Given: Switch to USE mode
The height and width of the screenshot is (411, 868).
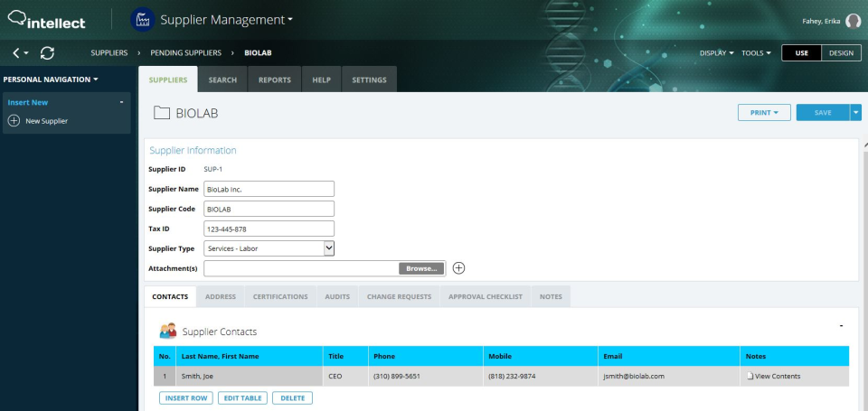Looking at the screenshot, I should pos(802,53).
